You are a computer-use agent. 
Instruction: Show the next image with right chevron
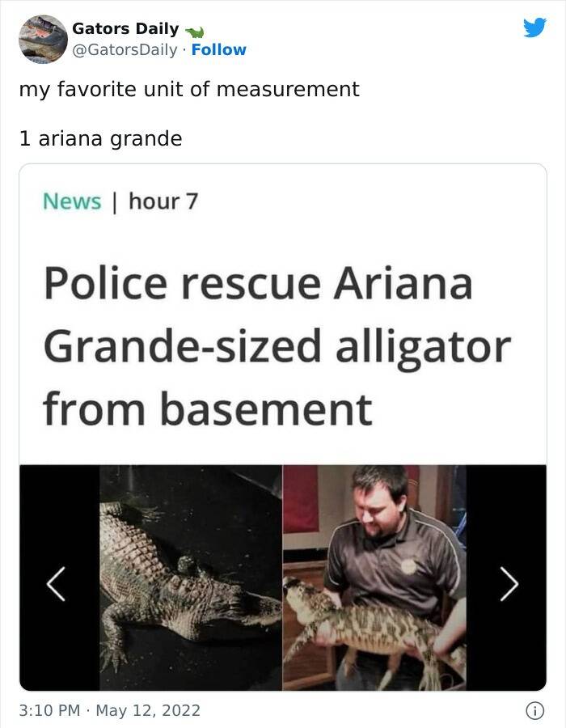click(x=509, y=583)
